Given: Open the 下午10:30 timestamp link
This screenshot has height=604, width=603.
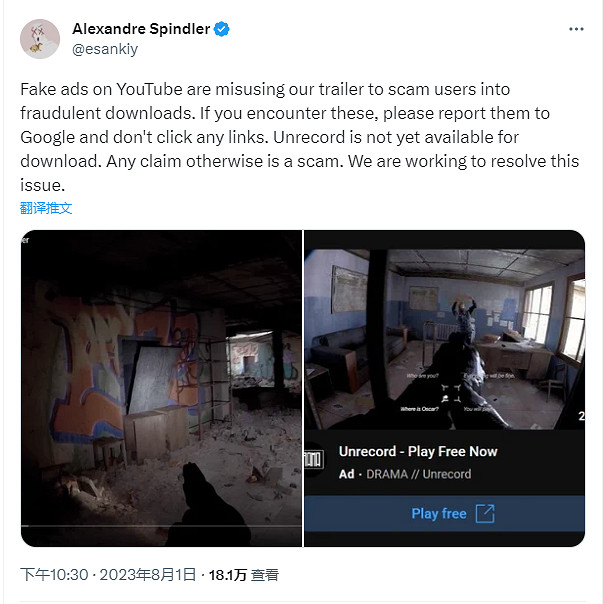Looking at the screenshot, I should coord(54,575).
